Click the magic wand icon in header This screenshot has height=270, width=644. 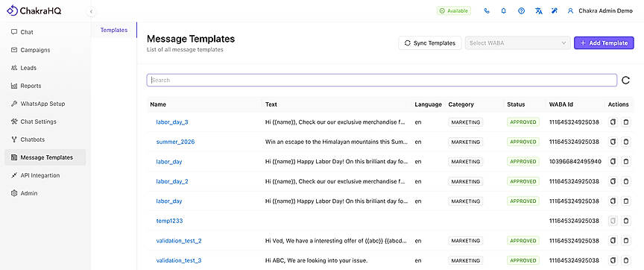(554, 11)
